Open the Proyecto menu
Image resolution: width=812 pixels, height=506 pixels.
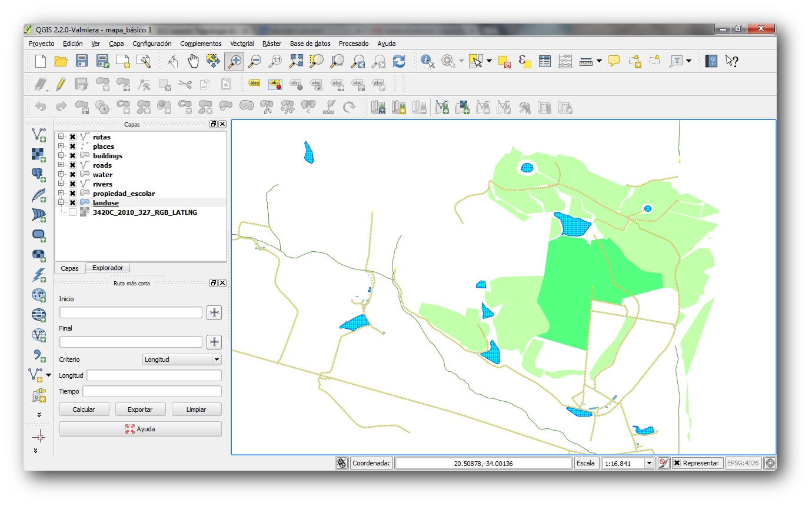[41, 44]
